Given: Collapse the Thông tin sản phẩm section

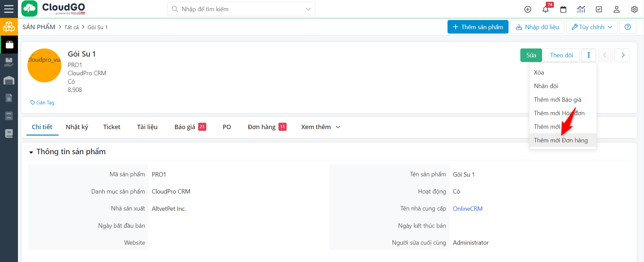Looking at the screenshot, I should (x=31, y=152).
